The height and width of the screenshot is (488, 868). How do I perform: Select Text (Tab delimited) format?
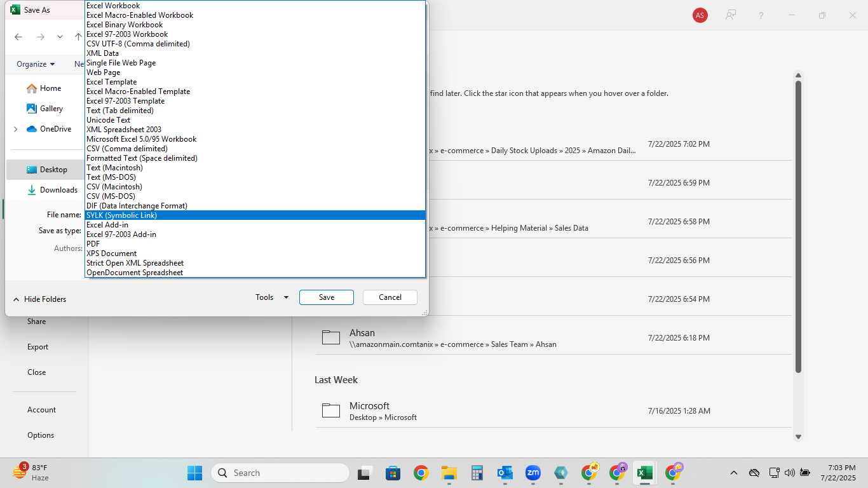[x=255, y=111]
